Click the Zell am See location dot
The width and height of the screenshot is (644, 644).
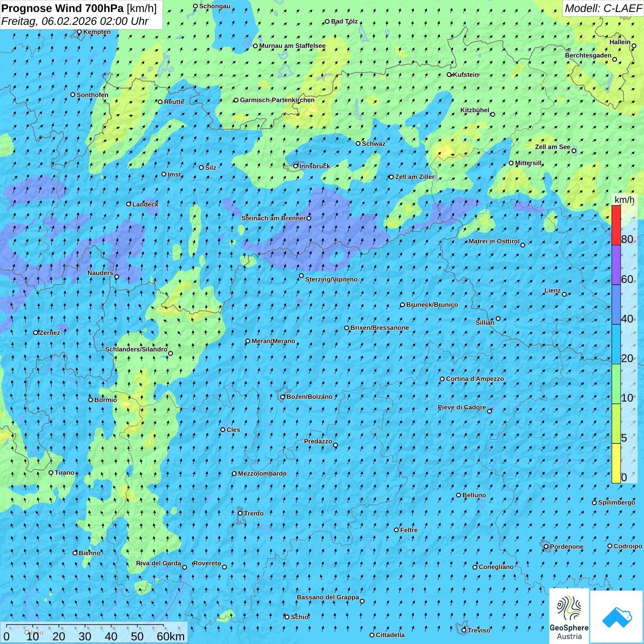(x=574, y=151)
